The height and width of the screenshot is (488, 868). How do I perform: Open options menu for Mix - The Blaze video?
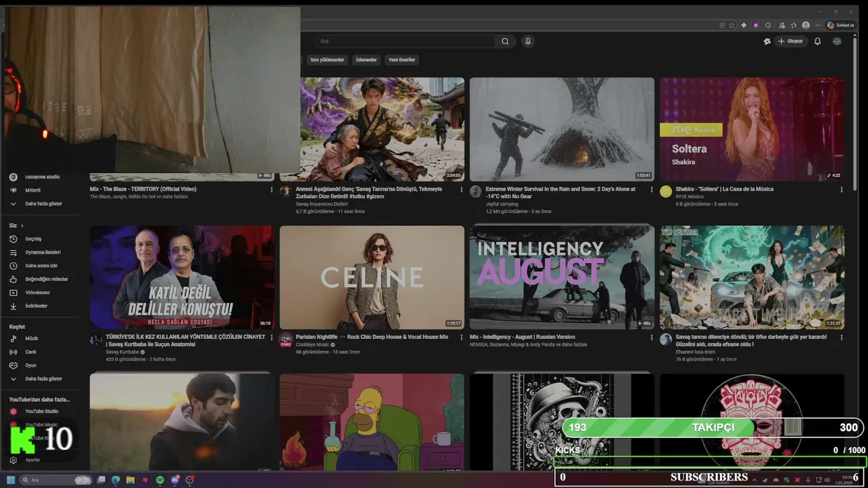coord(272,190)
